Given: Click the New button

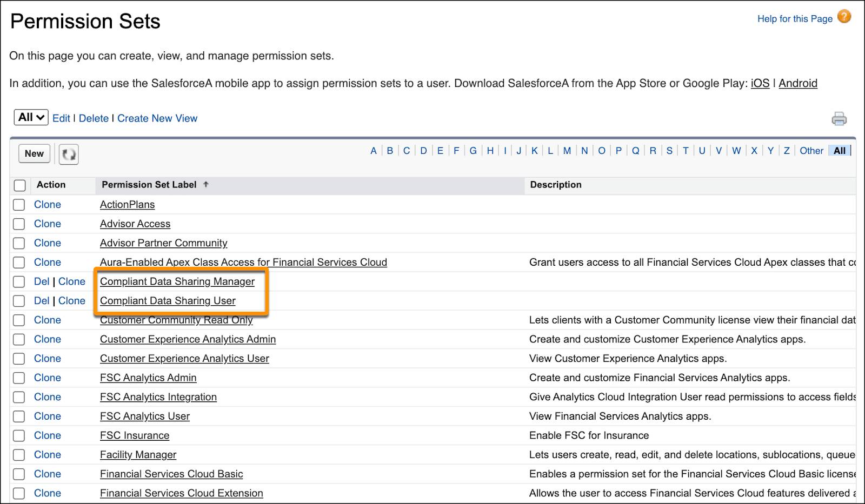Looking at the screenshot, I should click(34, 153).
